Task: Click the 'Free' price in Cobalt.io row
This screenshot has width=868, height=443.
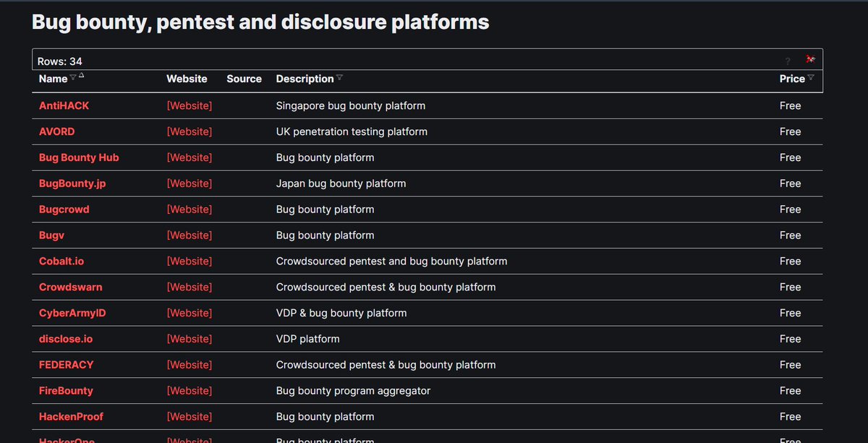Action: (x=791, y=261)
